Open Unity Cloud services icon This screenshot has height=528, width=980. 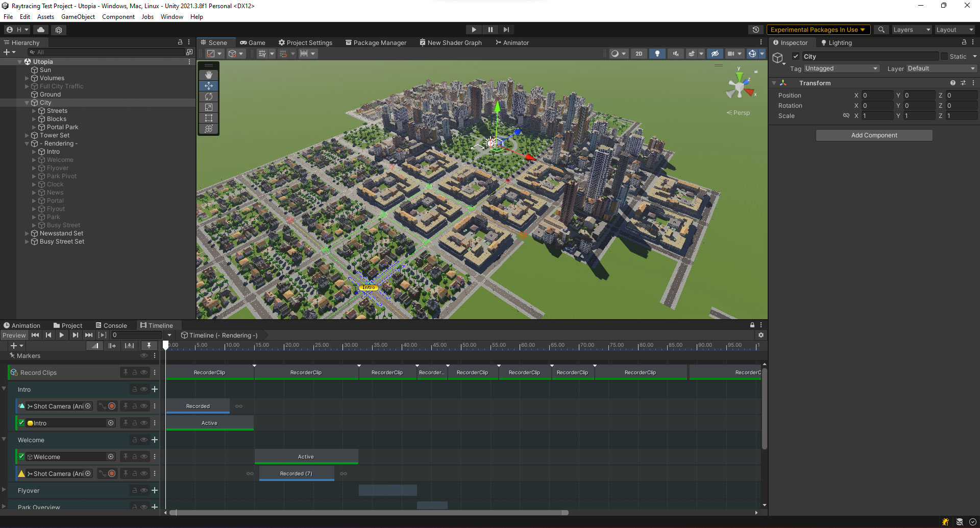click(41, 30)
